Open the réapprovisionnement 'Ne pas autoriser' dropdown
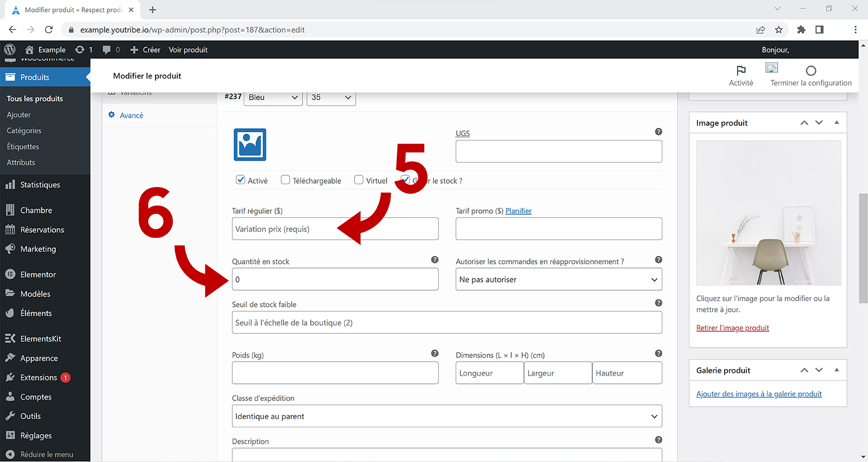This screenshot has width=868, height=462. tap(558, 280)
